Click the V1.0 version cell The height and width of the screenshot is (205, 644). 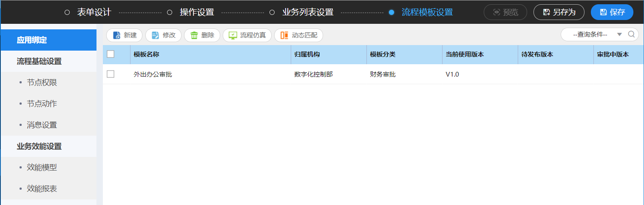click(x=452, y=74)
